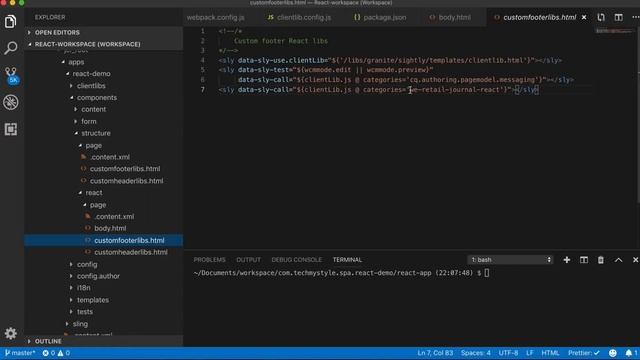Click the feedback smiley in status bar

(613, 353)
